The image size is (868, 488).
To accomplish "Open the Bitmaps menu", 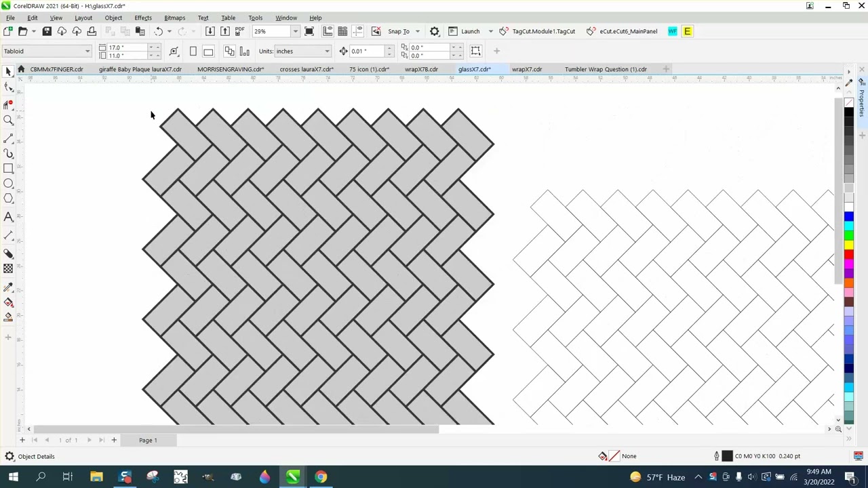I will coord(174,18).
